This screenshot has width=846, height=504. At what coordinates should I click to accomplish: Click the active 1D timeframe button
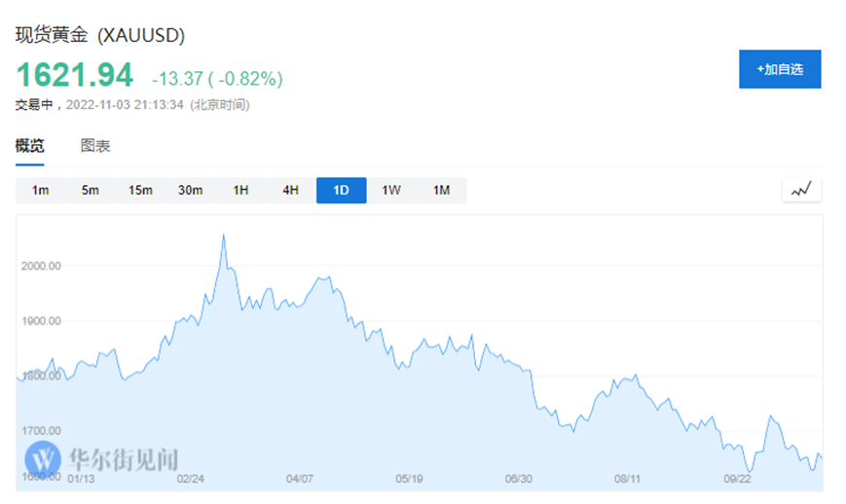pyautogui.click(x=341, y=191)
